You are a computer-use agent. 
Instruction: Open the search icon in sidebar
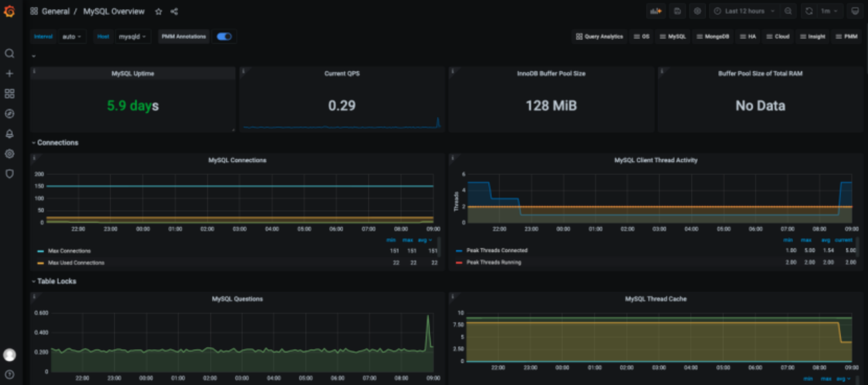(9, 54)
